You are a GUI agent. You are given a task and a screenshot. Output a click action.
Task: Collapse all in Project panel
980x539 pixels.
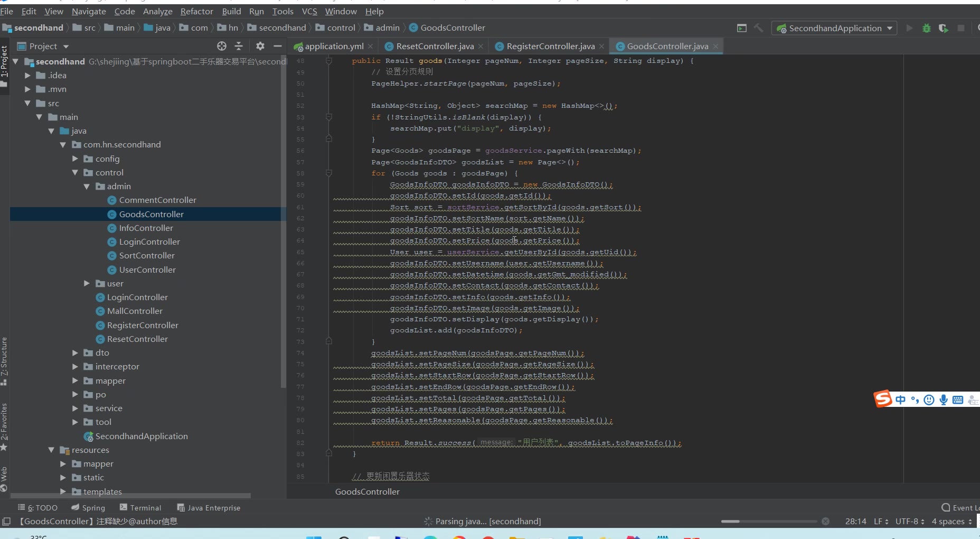coord(239,46)
